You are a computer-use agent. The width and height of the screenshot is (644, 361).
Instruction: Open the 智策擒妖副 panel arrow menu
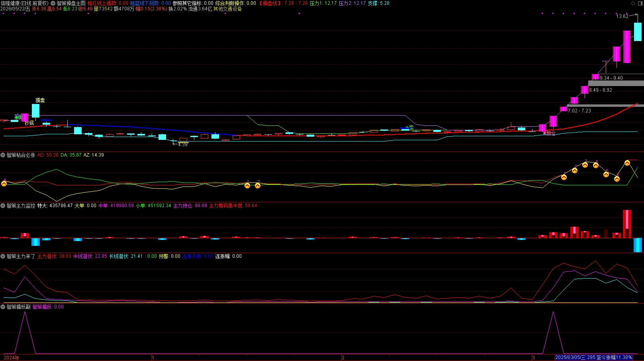(3, 307)
